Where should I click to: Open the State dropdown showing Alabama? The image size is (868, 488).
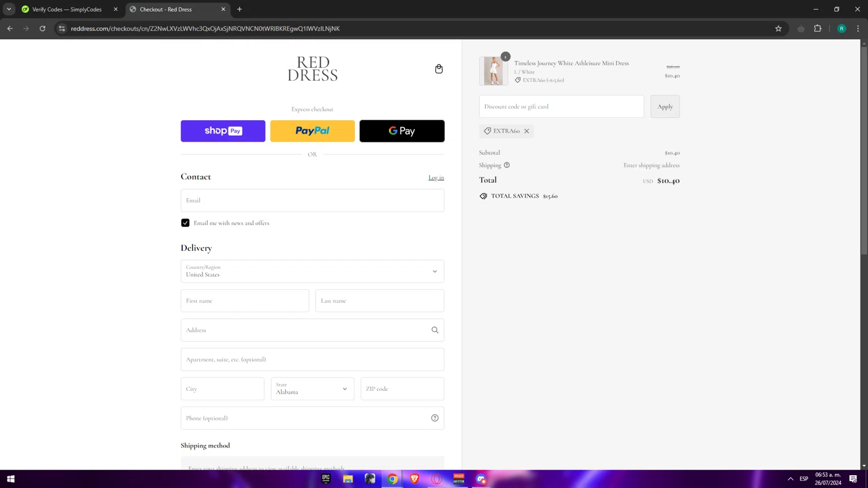(x=312, y=389)
